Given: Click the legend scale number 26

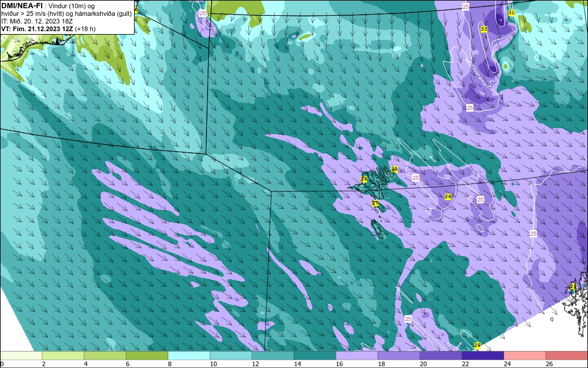Looking at the screenshot, I should (549, 364).
